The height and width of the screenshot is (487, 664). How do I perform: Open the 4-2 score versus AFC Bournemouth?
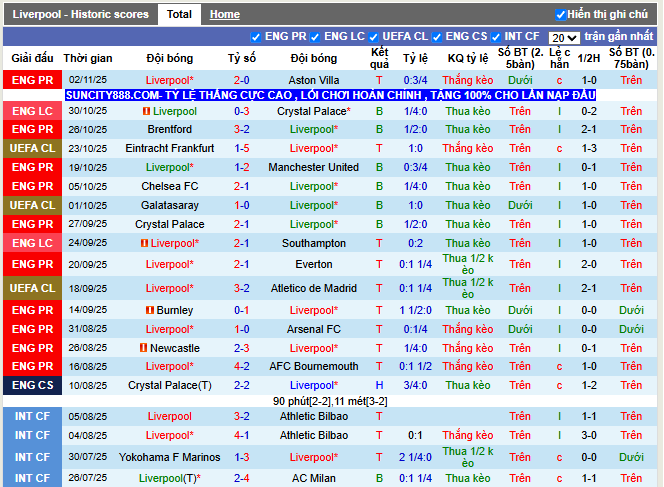[242, 366]
